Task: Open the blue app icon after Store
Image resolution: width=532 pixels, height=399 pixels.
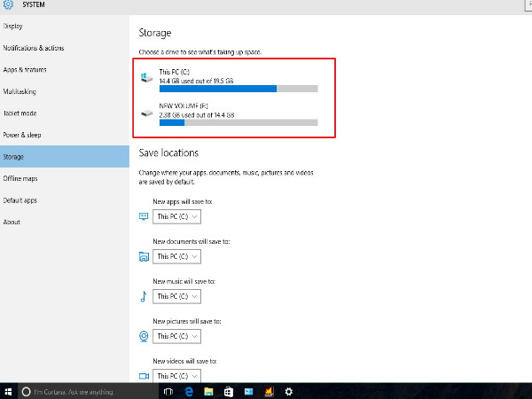Action: point(248,392)
